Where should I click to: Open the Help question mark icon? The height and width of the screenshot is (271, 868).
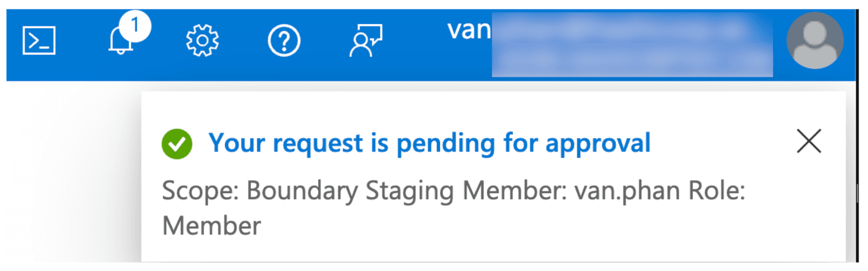(284, 41)
